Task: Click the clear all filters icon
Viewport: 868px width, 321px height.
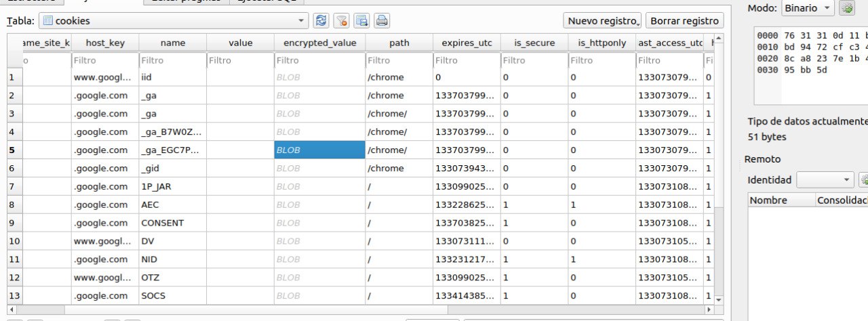Action: pyautogui.click(x=342, y=21)
